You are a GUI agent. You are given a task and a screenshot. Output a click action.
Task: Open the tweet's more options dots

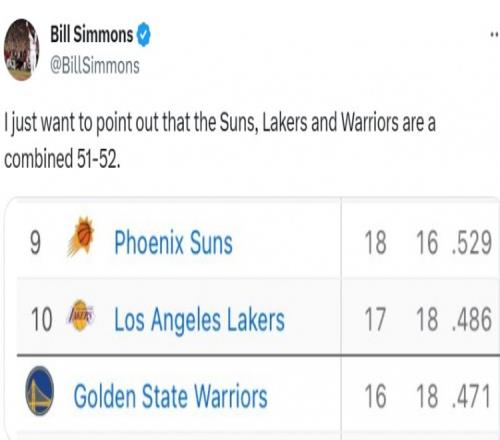[x=495, y=34]
